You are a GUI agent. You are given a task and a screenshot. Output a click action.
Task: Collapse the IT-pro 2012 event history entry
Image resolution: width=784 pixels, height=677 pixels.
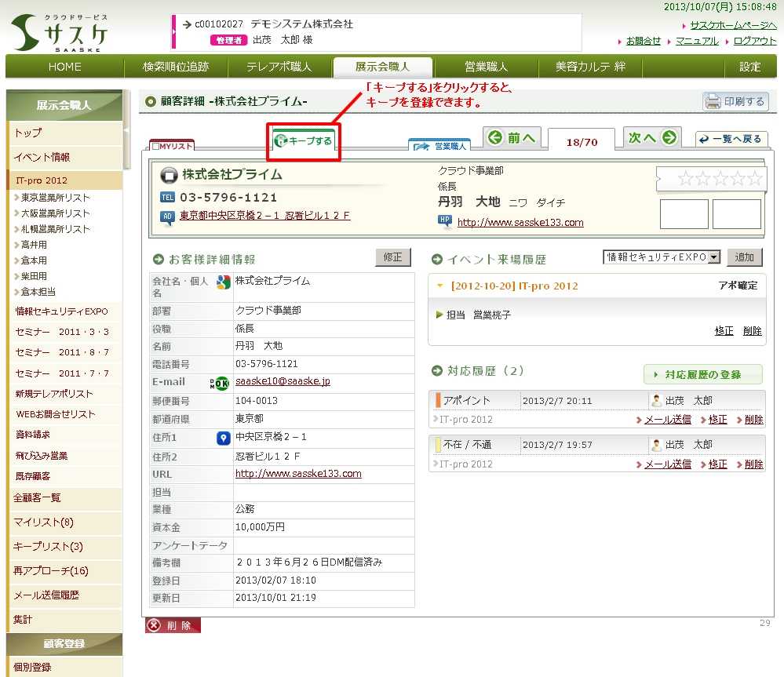click(439, 286)
